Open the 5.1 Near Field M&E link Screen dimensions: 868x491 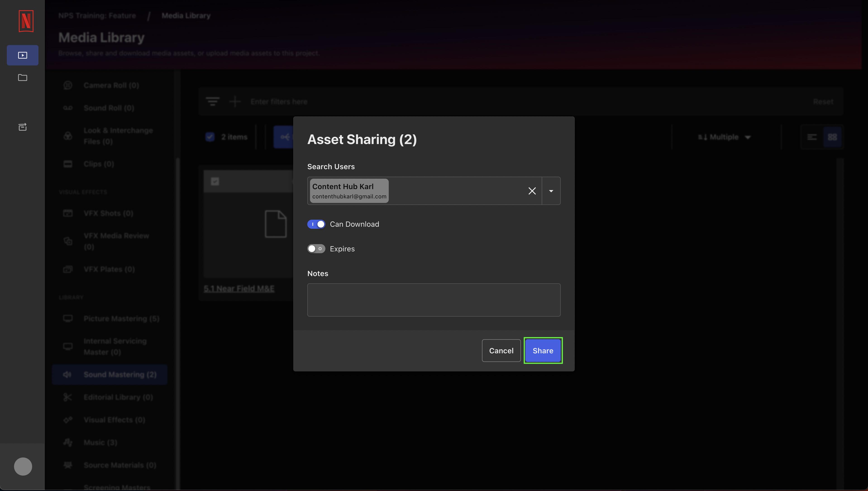[239, 289]
